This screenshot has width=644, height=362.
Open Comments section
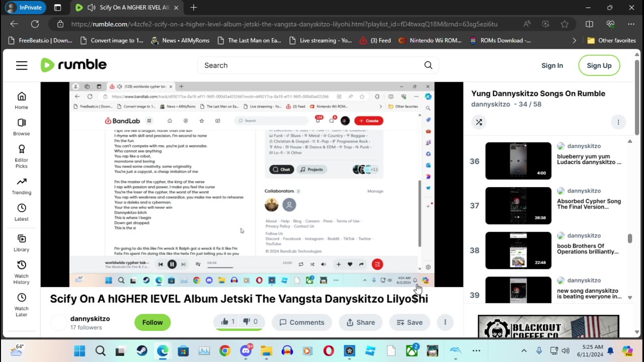click(302, 322)
